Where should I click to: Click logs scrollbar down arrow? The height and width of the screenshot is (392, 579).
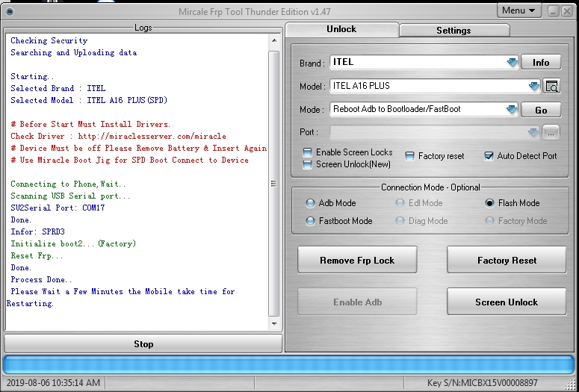(274, 324)
